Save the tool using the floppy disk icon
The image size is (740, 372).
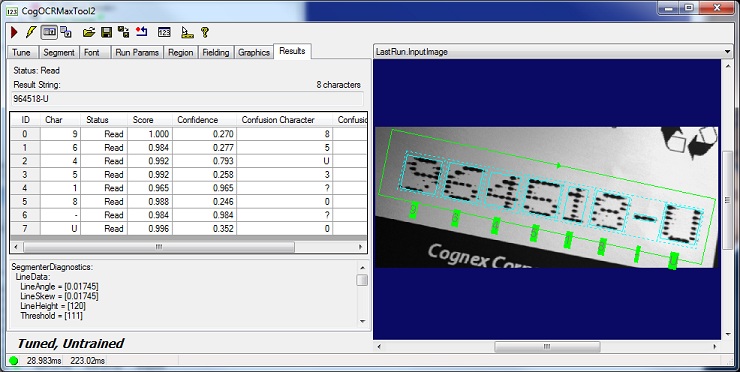(x=107, y=32)
